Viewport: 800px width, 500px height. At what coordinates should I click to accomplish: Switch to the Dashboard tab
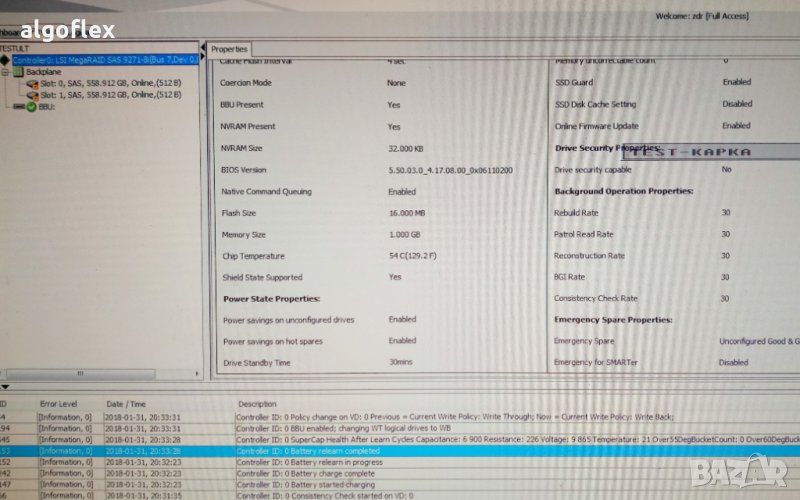(10, 31)
